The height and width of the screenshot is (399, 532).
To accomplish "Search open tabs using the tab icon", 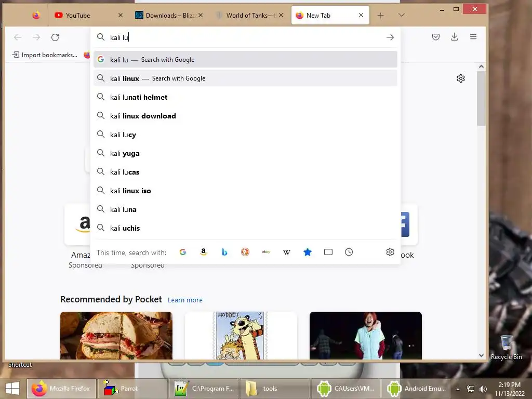I will click(x=328, y=252).
